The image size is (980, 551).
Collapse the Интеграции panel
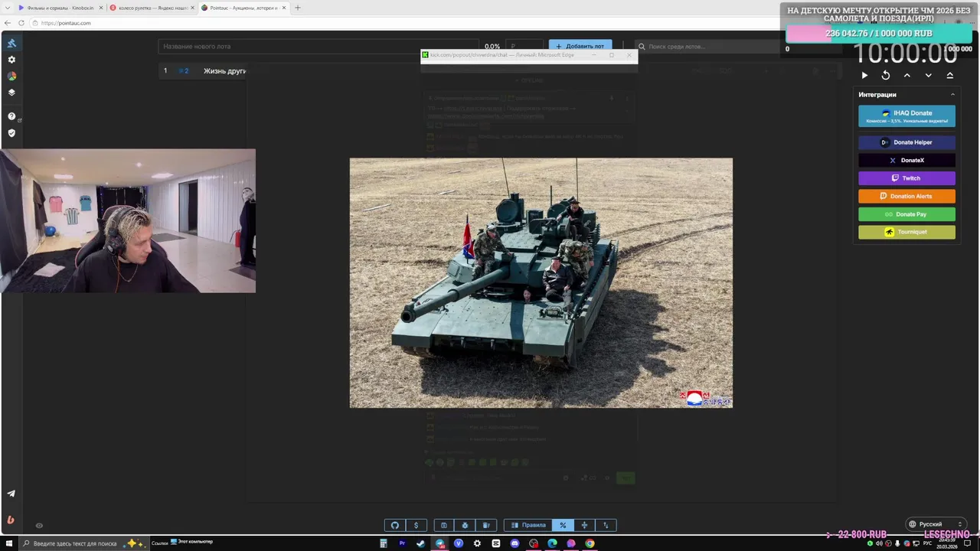click(x=953, y=95)
